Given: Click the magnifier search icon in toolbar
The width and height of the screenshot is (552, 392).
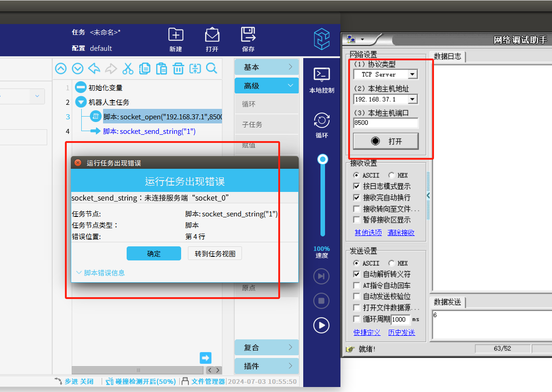Looking at the screenshot, I should tap(212, 69).
